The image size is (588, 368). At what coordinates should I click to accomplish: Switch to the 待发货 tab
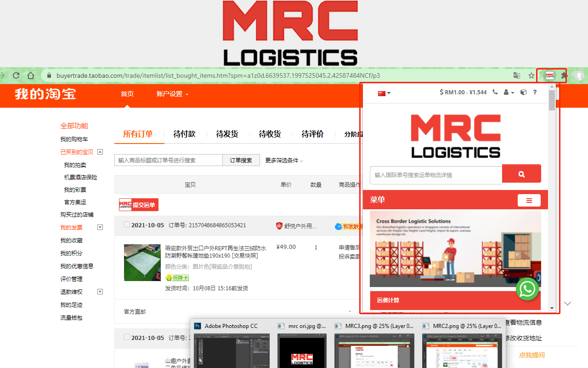[227, 134]
